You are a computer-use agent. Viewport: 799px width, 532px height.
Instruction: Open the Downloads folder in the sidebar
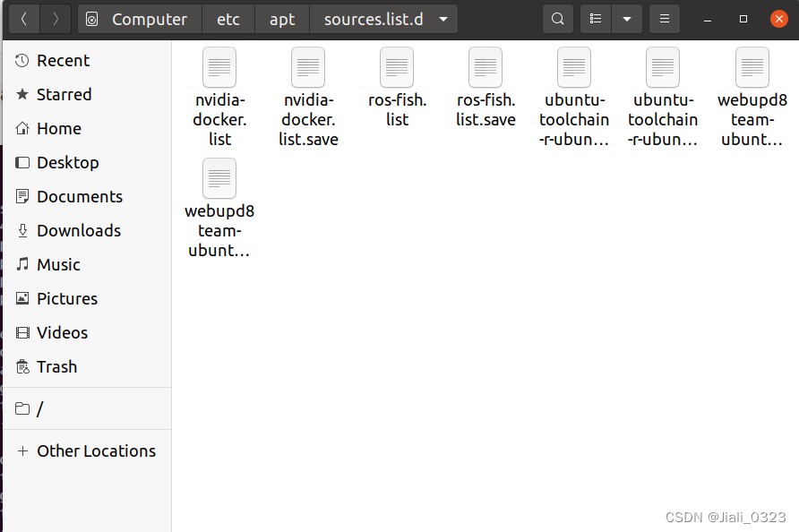78,230
